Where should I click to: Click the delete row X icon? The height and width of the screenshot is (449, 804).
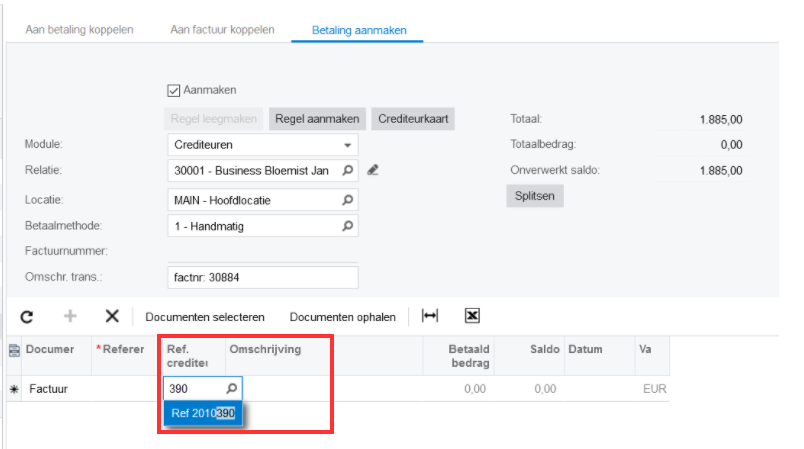112,316
